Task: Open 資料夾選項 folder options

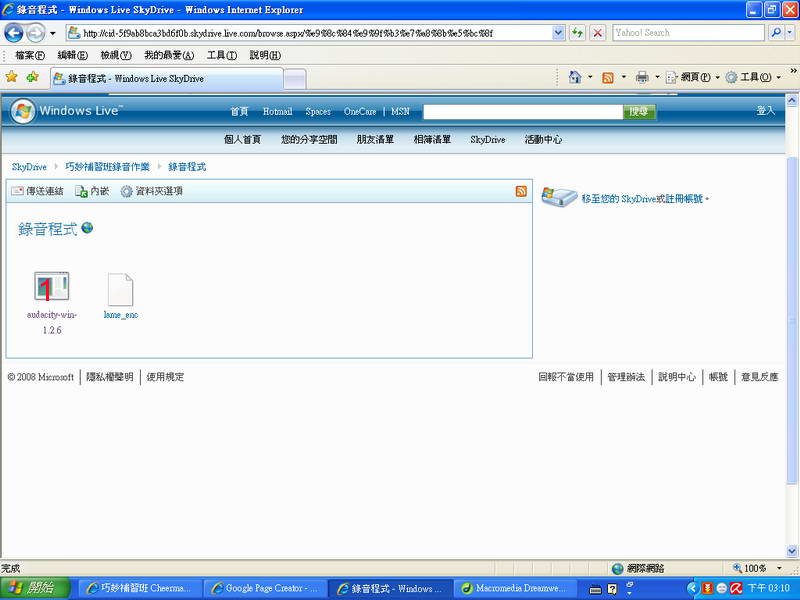Action: point(152,191)
